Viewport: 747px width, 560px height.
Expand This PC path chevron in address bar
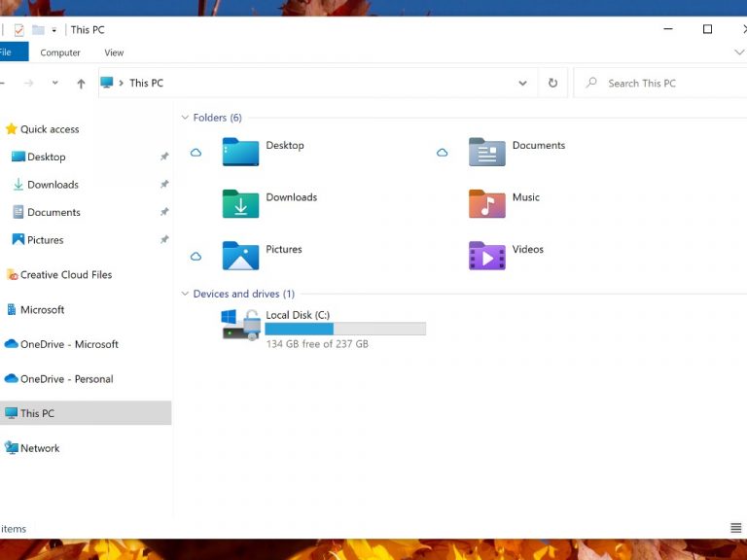coord(121,83)
